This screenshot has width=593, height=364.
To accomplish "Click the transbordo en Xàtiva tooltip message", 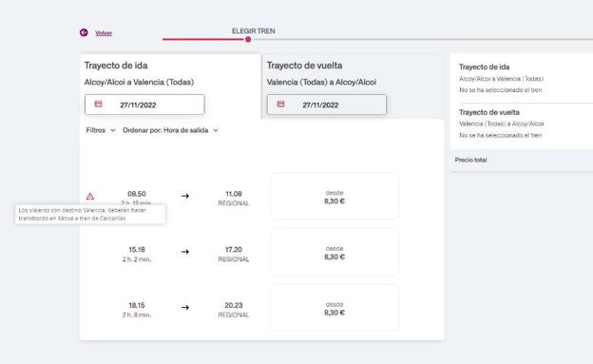I will (x=90, y=214).
